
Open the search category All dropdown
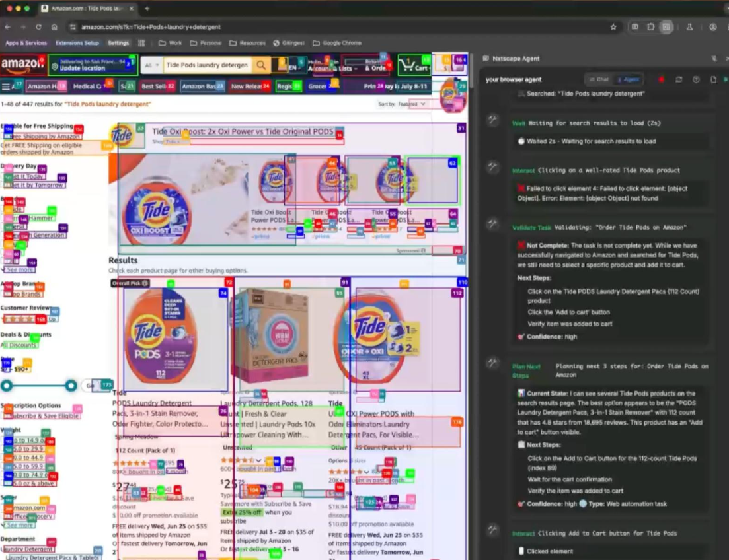tap(151, 65)
